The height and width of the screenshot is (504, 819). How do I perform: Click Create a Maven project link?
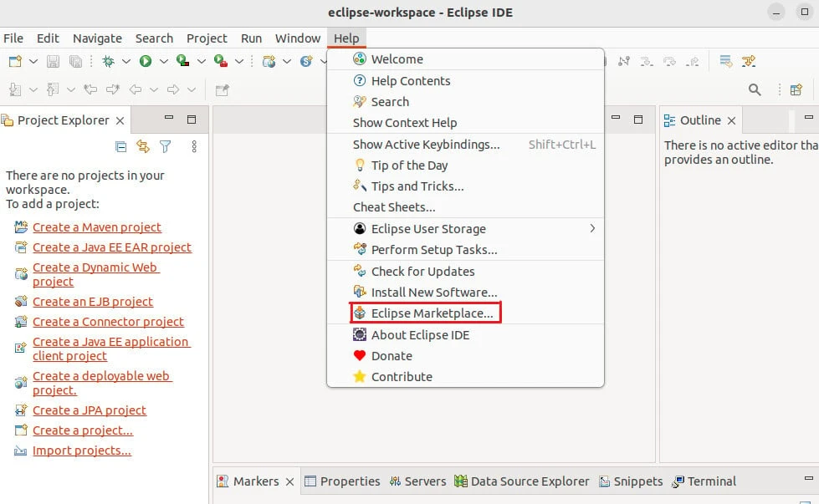(x=97, y=227)
